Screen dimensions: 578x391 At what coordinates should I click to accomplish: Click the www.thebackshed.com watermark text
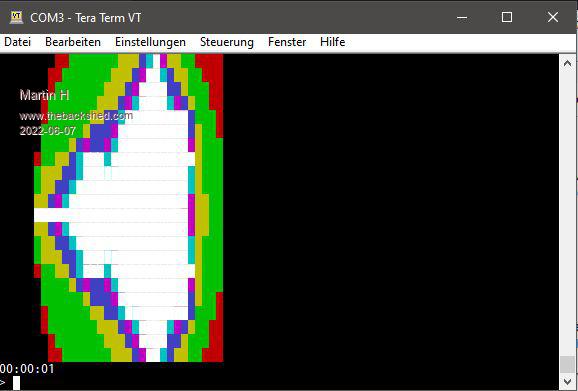[x=76, y=116]
